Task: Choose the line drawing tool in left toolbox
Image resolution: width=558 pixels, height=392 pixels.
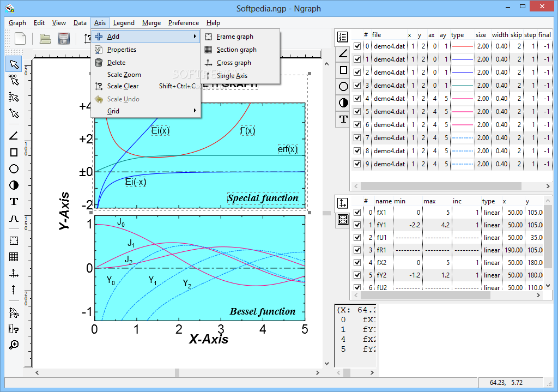Action: [14, 136]
